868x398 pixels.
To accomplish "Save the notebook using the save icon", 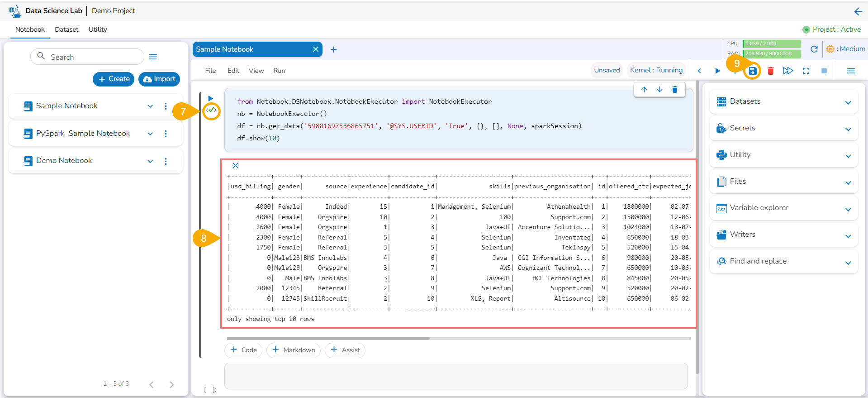I will tap(752, 71).
